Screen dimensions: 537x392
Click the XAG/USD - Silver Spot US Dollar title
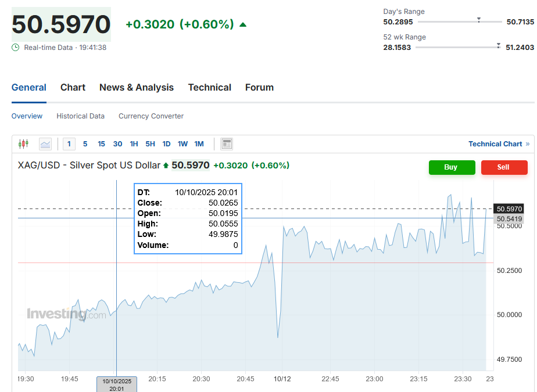tap(89, 166)
